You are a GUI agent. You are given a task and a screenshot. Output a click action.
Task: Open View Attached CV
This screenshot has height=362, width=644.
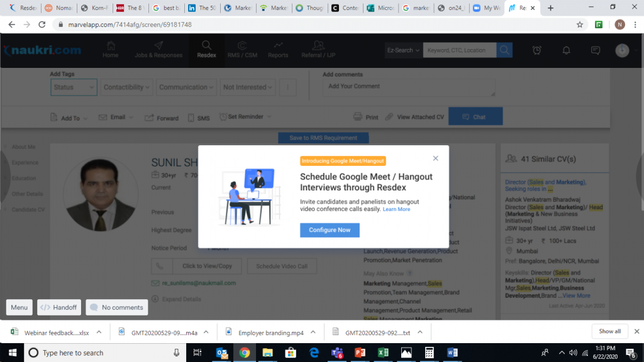pos(414,117)
